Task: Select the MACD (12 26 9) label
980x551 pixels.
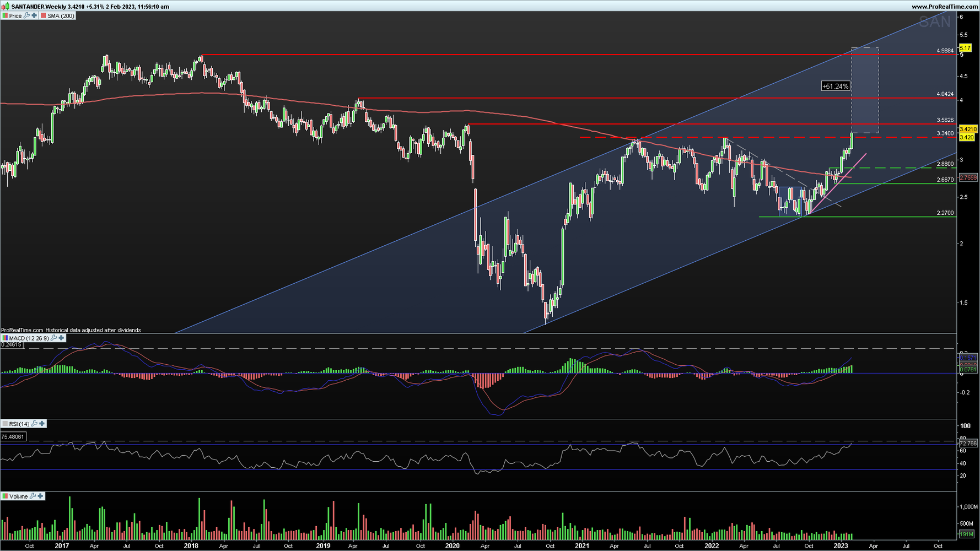Action: [29, 338]
